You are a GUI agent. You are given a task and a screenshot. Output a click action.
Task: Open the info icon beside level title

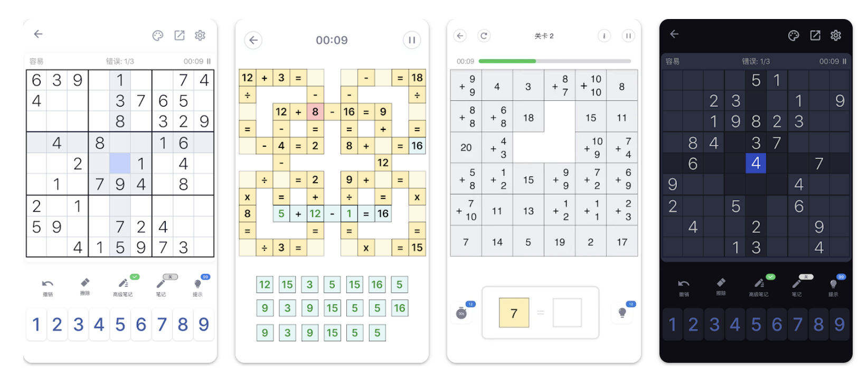[603, 36]
